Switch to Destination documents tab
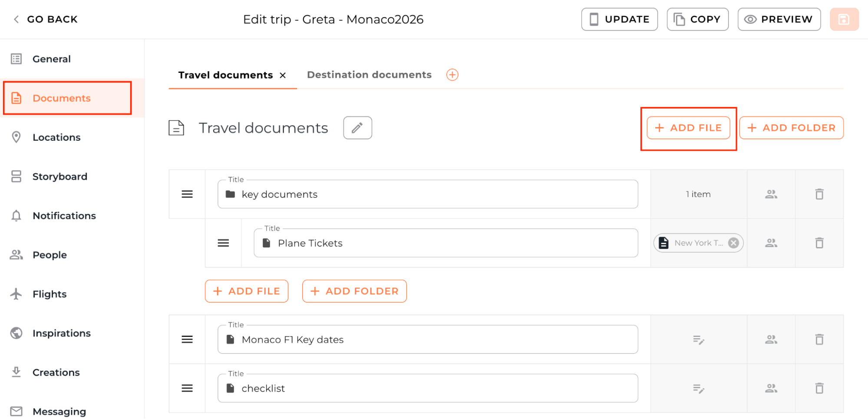The image size is (868, 419). click(369, 75)
